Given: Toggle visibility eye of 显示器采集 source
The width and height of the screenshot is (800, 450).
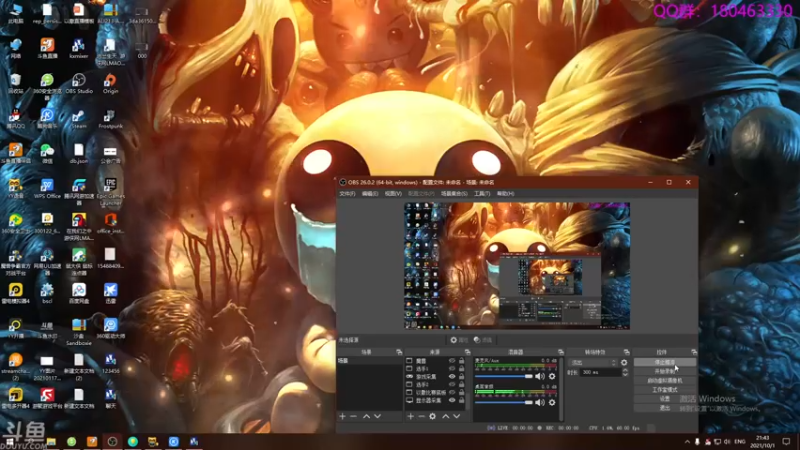Looking at the screenshot, I should coord(452,401).
